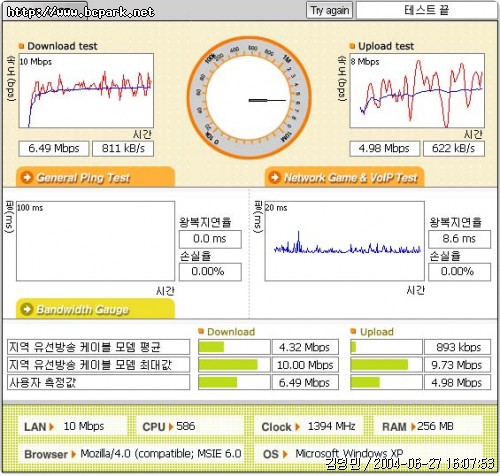Image resolution: width=500 pixels, height=476 pixels.
Task: Click the 8.6 ms round-trip delay value
Action: [x=459, y=239]
